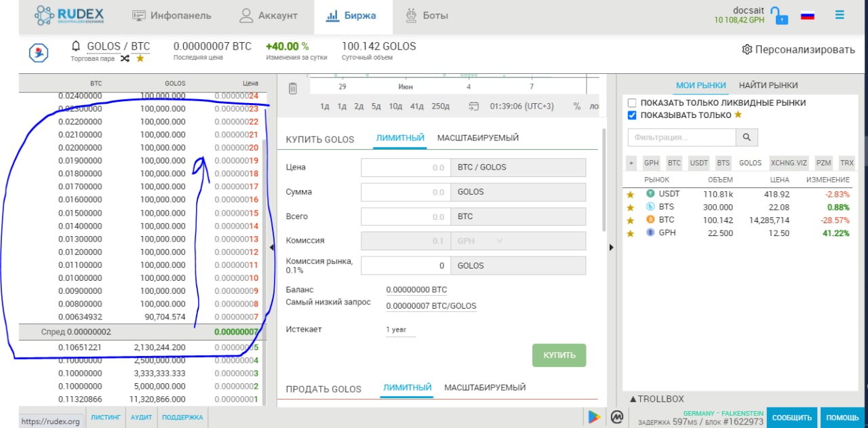Select the 2,130,244.200 GOLOS buy order row
The image size is (868, 428).
pos(140,347)
